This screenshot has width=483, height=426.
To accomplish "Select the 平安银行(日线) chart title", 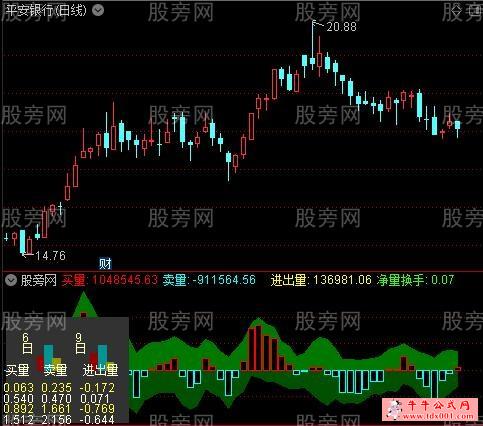I will tap(46, 10).
